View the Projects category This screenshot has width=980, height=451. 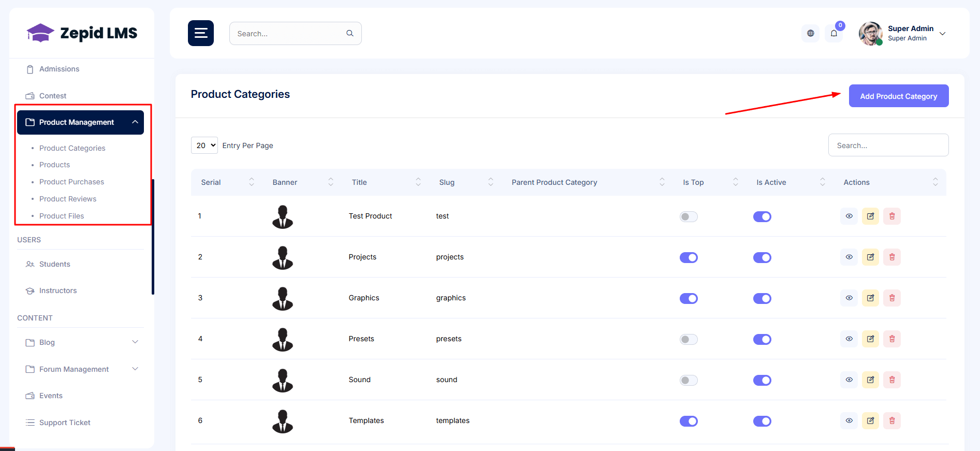tap(849, 257)
